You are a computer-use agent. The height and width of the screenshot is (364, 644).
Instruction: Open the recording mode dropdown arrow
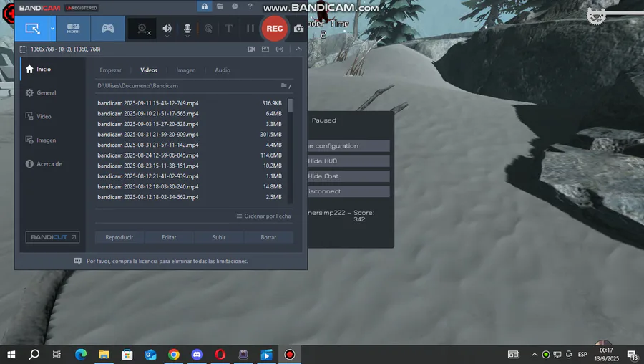[52, 29]
